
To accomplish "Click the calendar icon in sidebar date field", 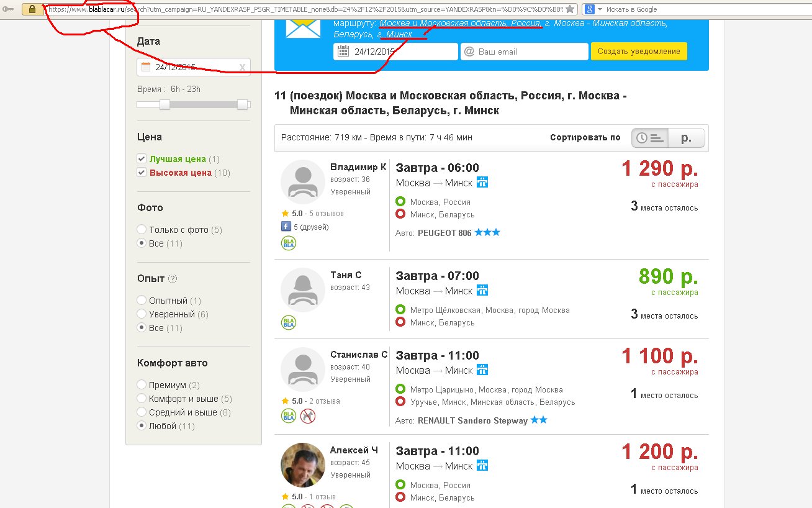I will click(146, 67).
